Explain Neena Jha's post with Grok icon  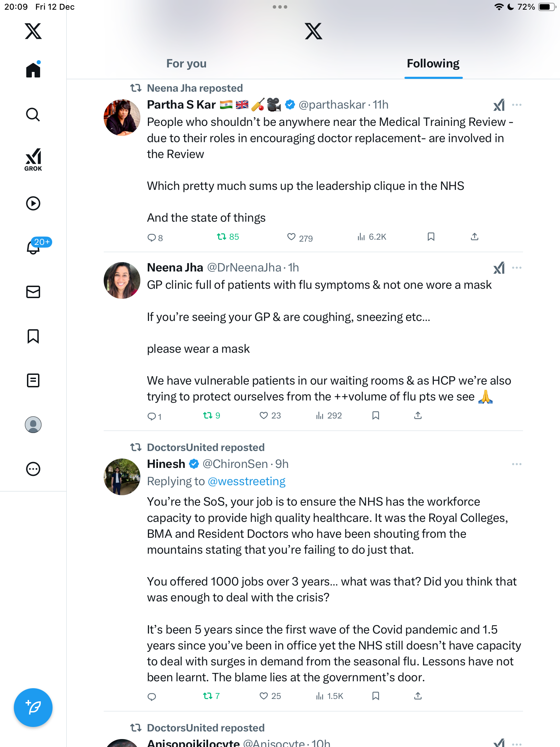point(499,268)
